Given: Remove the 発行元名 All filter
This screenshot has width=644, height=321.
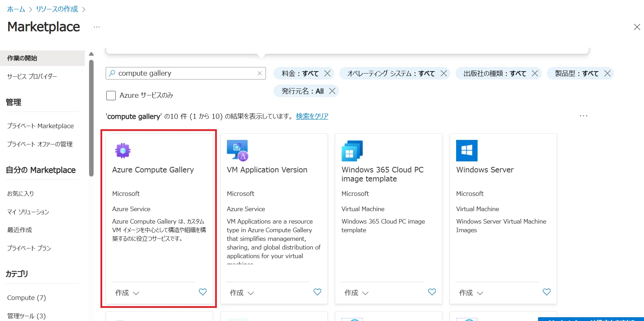Looking at the screenshot, I should click(x=332, y=91).
